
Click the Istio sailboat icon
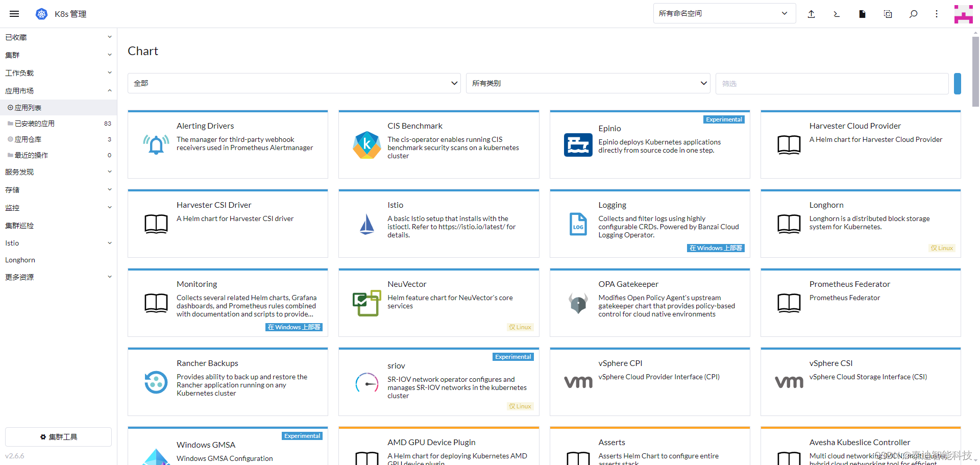click(367, 224)
